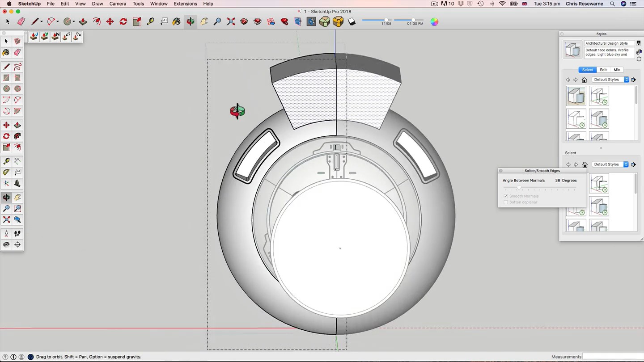Select the Tape Measure tool in left palette
This screenshot has height=362, width=644.
tap(6, 161)
